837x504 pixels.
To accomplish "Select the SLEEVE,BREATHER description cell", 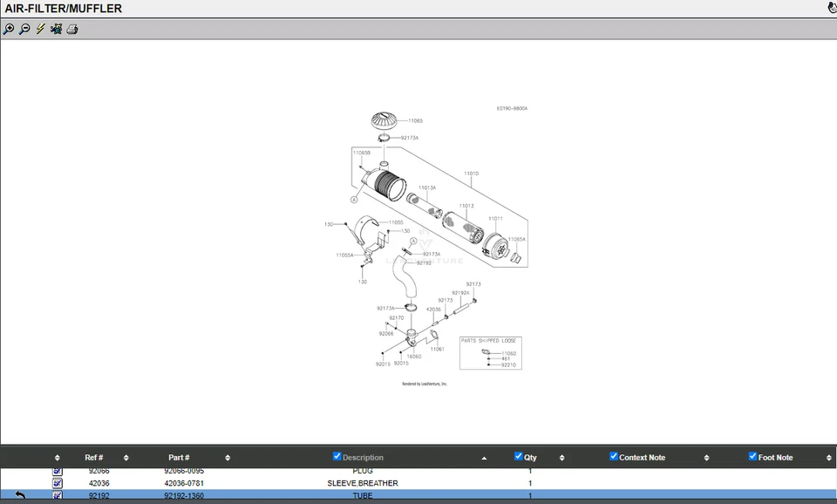I will [x=363, y=483].
